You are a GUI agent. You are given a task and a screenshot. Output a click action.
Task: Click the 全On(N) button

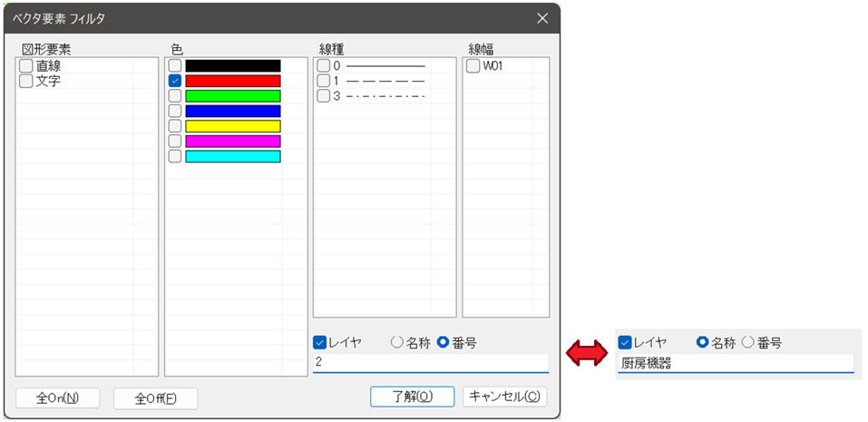58,397
